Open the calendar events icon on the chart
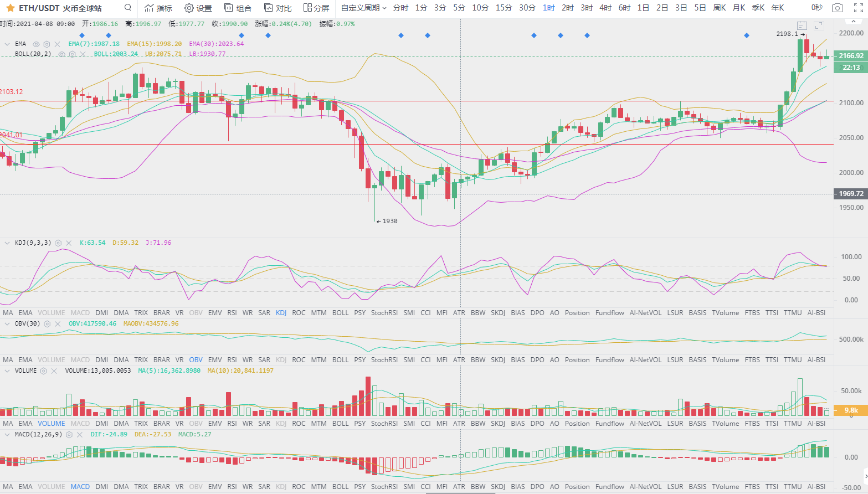 click(x=802, y=25)
